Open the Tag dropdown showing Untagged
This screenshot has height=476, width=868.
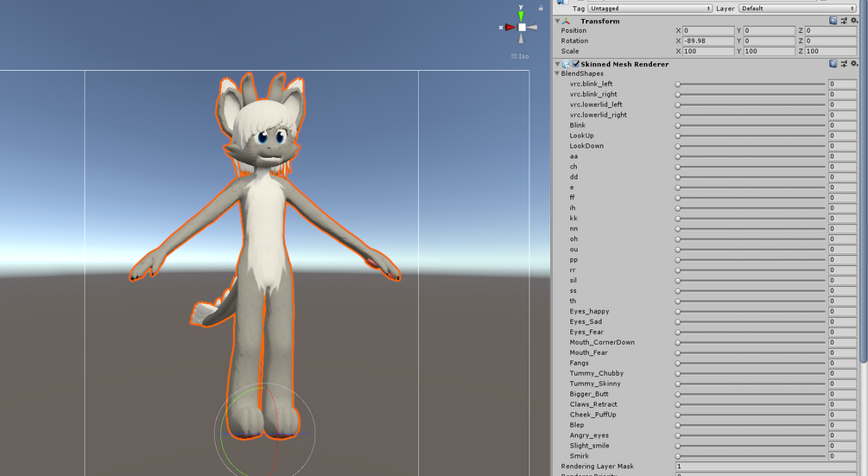pyautogui.click(x=649, y=9)
